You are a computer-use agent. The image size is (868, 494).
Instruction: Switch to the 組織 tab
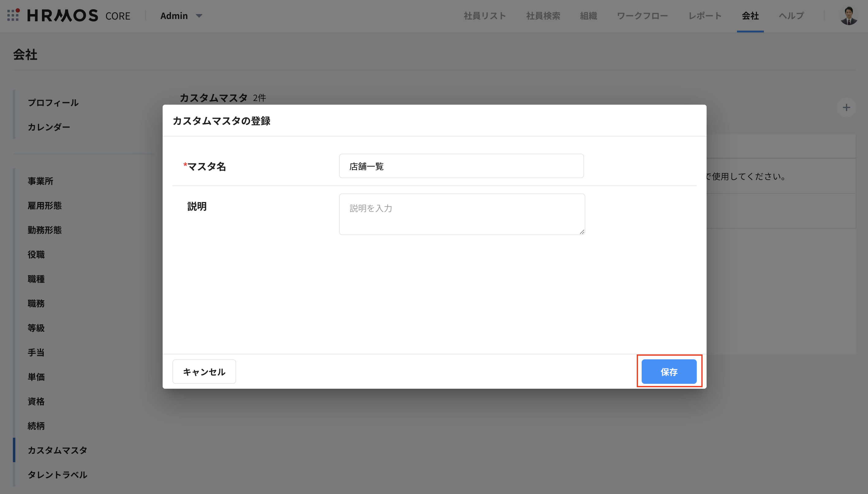click(588, 16)
